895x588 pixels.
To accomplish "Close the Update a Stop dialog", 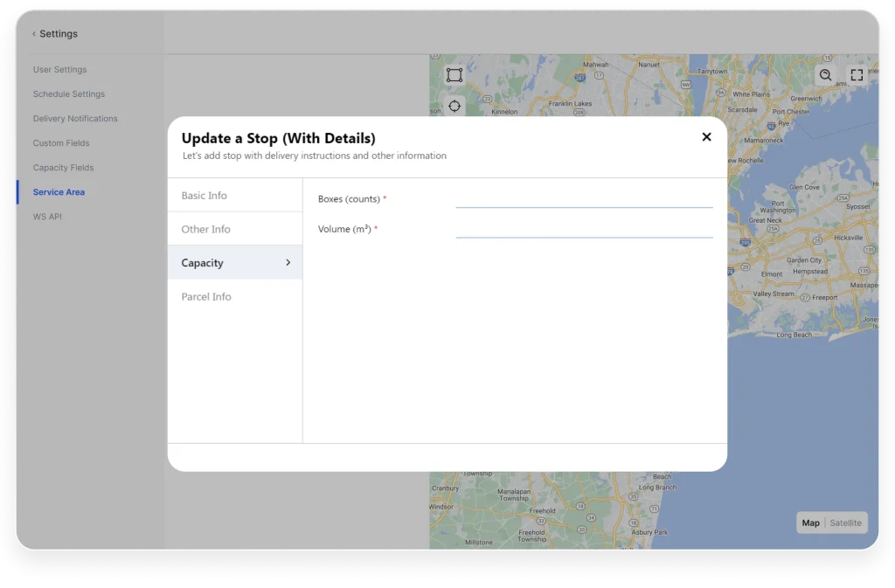I will tap(706, 137).
